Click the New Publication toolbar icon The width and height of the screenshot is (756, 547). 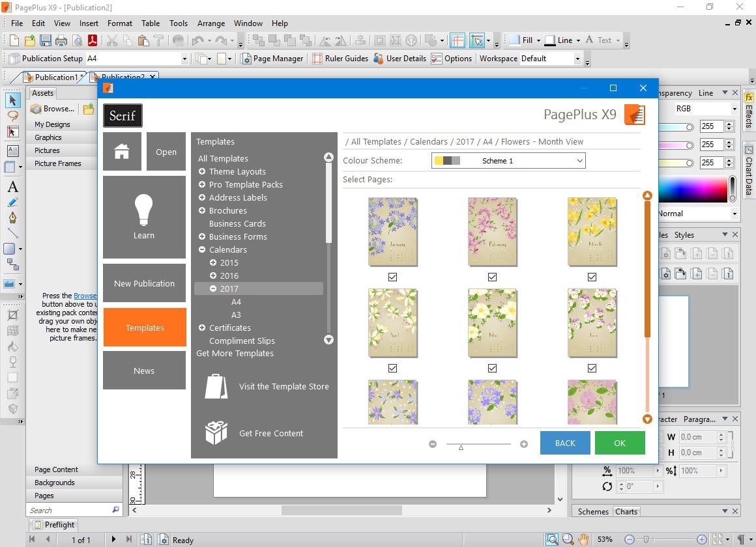coord(14,40)
